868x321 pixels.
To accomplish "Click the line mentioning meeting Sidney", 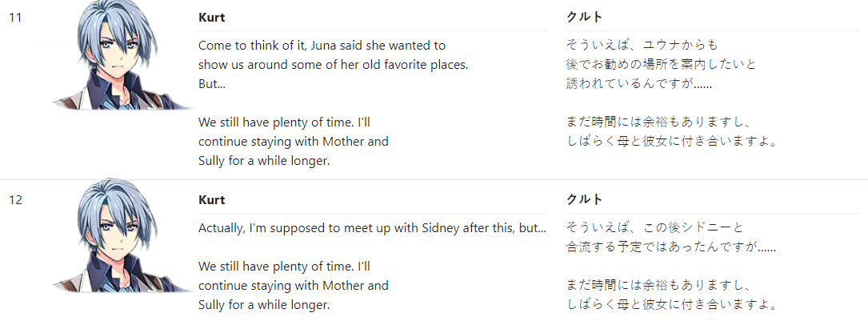I will click(x=372, y=227).
